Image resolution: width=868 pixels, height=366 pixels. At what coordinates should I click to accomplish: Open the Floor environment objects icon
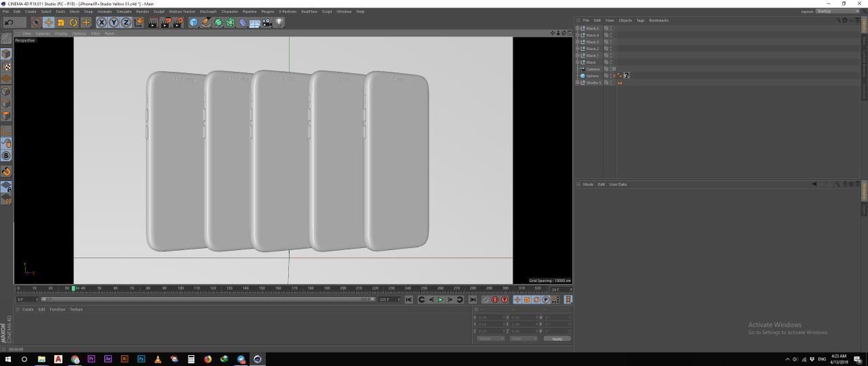click(254, 22)
